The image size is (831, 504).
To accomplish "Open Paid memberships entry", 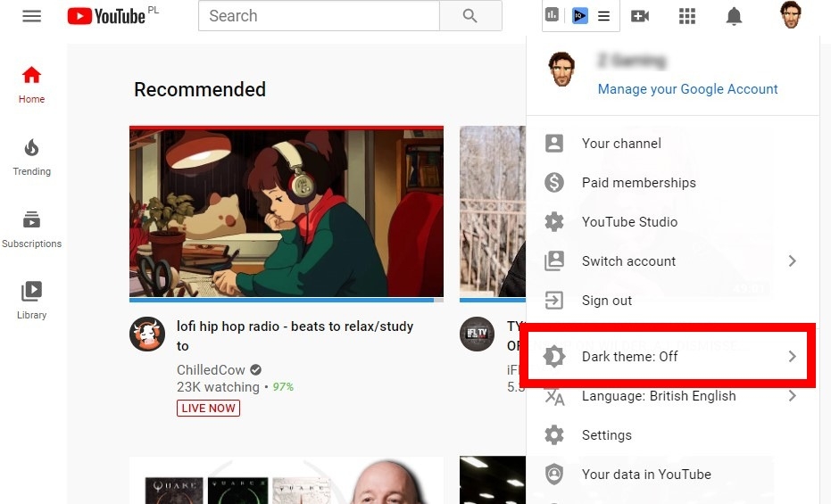I will tap(672, 183).
